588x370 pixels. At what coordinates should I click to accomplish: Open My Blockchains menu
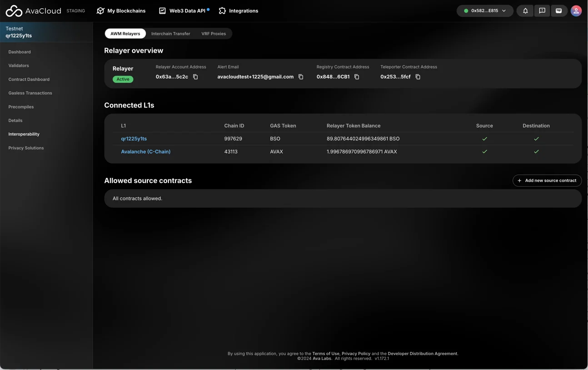click(x=121, y=11)
